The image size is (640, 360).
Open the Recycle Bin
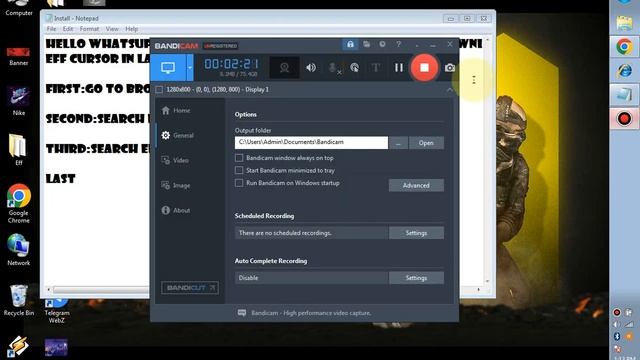19,300
